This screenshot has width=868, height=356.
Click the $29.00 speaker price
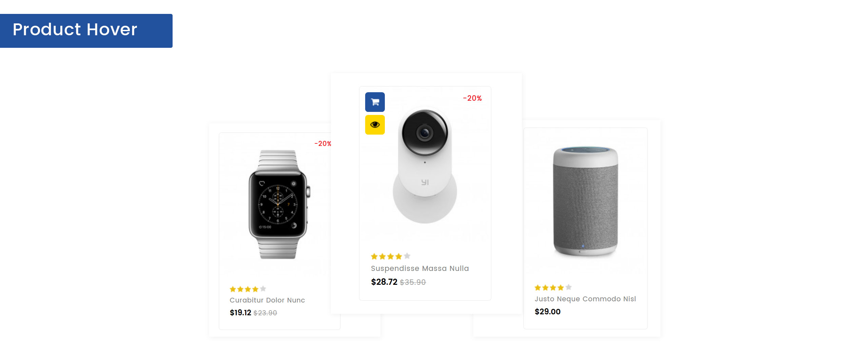point(548,312)
